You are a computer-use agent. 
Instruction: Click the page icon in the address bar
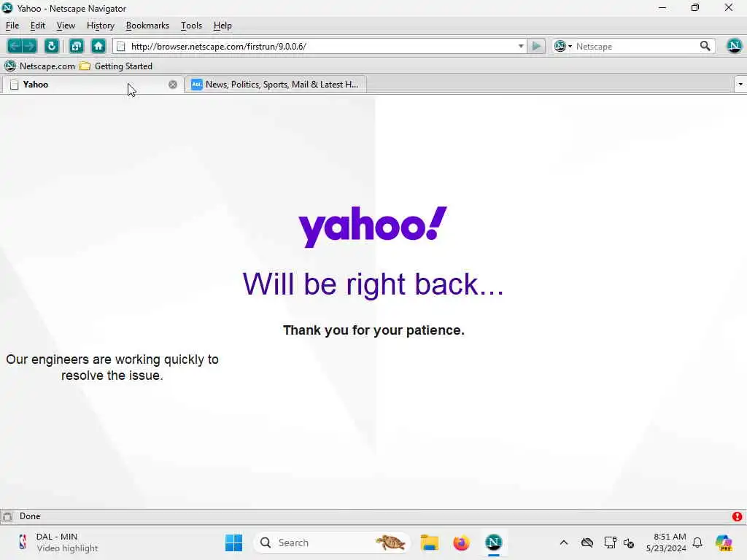[121, 46]
